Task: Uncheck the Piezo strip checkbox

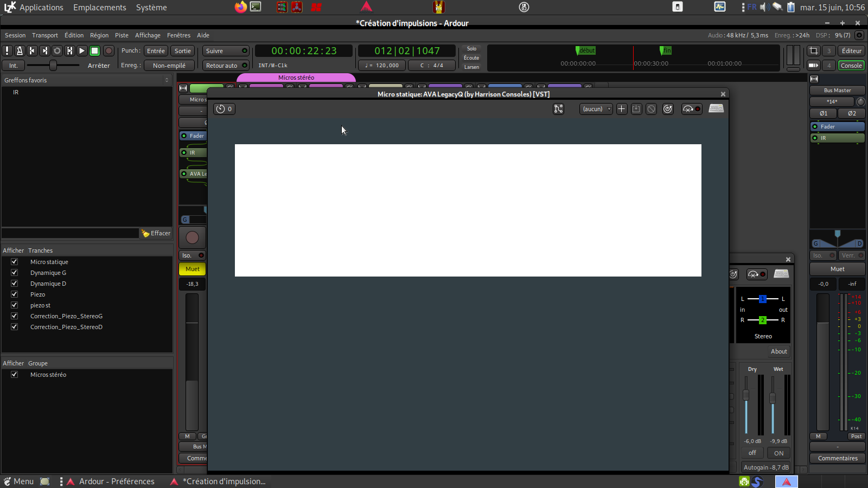Action: tap(15, 294)
